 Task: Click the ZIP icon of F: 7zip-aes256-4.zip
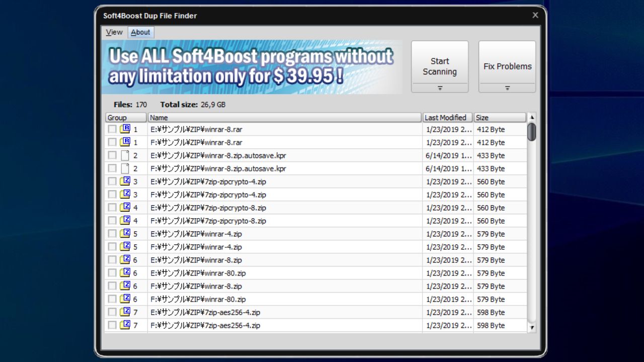[x=125, y=325]
